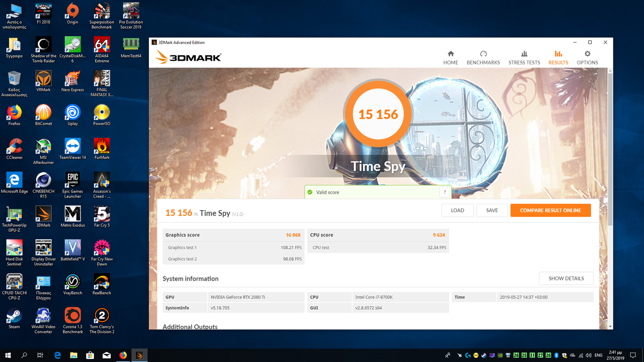Open the HOME tab in 3DMark
The height and width of the screenshot is (362, 644).
[450, 58]
